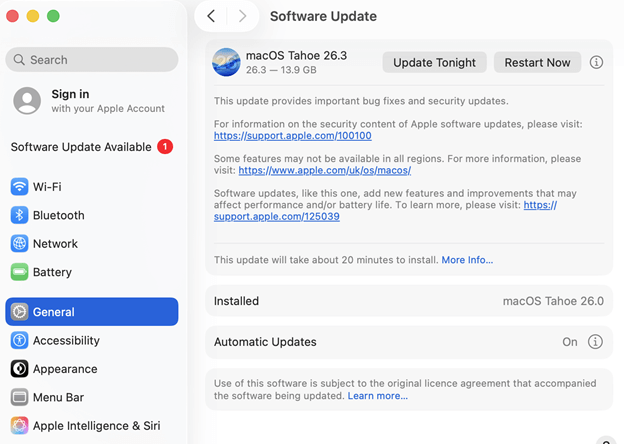This screenshot has height=444, width=624.
Task: Click the info icon for Automatic Updates
Action: coord(595,342)
